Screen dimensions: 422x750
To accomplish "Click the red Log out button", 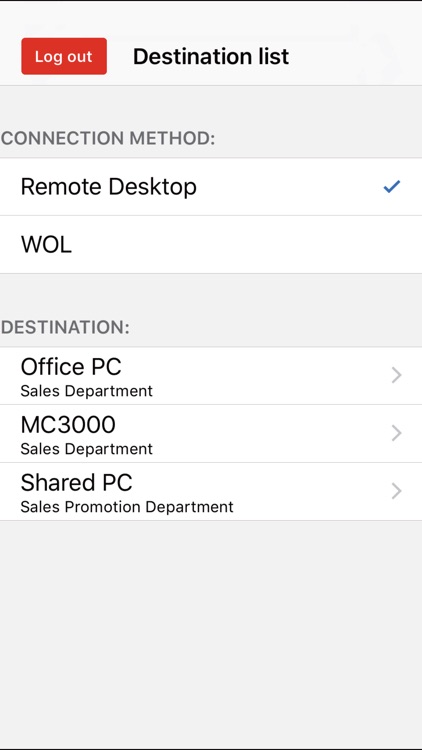I will pos(64,56).
